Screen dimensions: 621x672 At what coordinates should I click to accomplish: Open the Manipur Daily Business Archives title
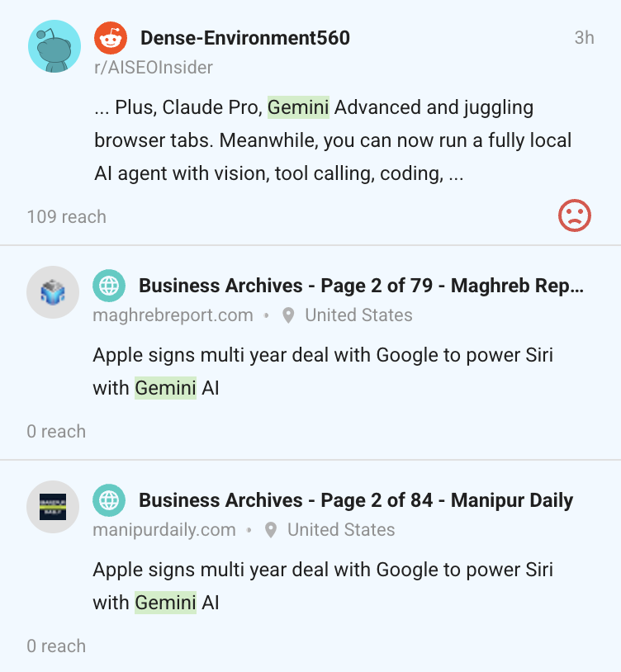click(x=356, y=500)
